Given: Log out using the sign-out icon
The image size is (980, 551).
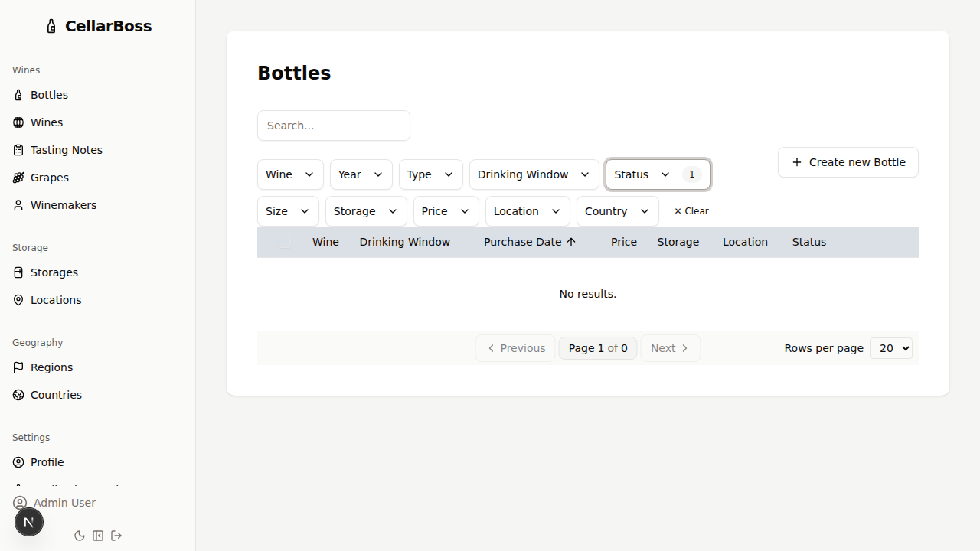Looking at the screenshot, I should tap(116, 536).
